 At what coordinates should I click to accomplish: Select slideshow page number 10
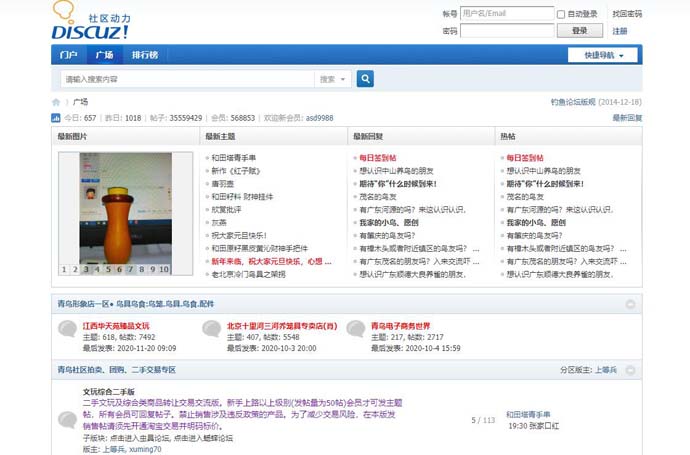click(164, 269)
